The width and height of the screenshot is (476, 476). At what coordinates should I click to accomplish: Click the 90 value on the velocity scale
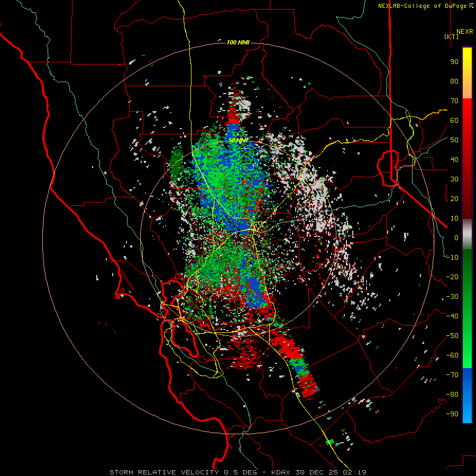click(x=454, y=62)
